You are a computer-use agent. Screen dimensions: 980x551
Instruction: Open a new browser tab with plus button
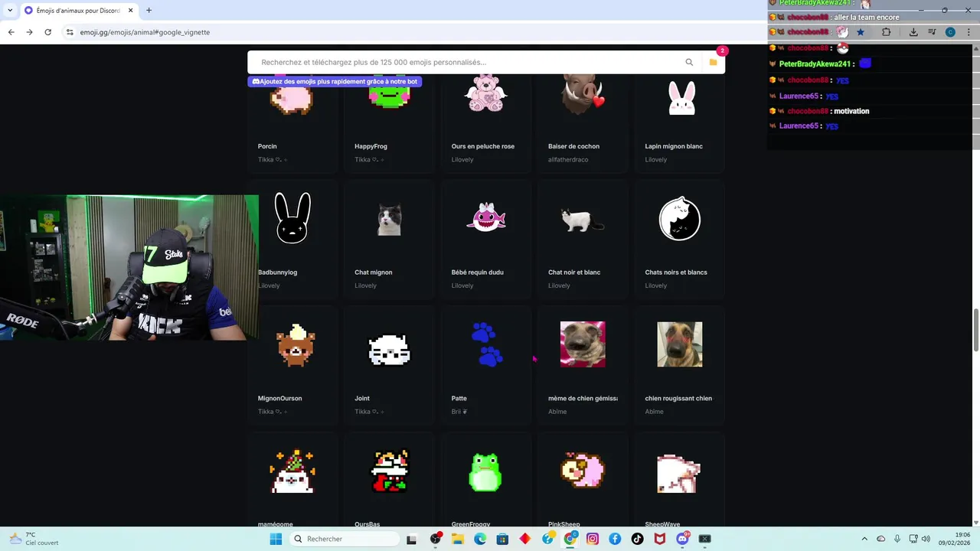tap(149, 10)
